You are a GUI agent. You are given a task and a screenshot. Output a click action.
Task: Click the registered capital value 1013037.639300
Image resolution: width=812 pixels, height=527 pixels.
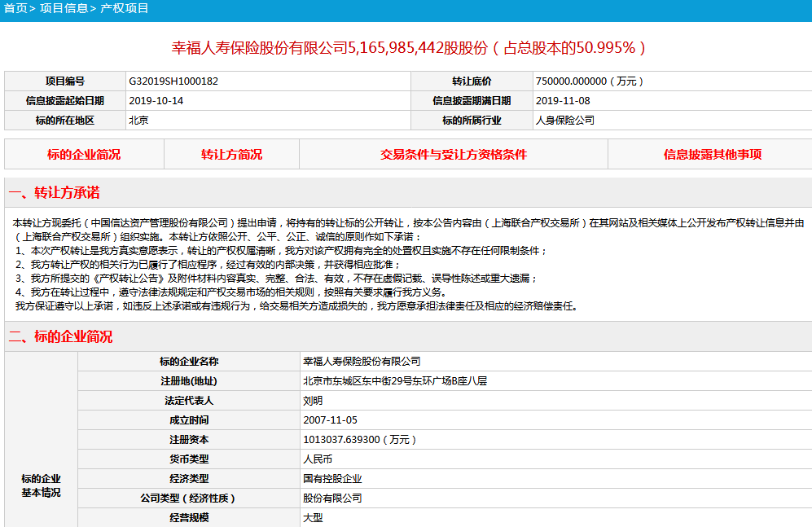pyautogui.click(x=359, y=440)
